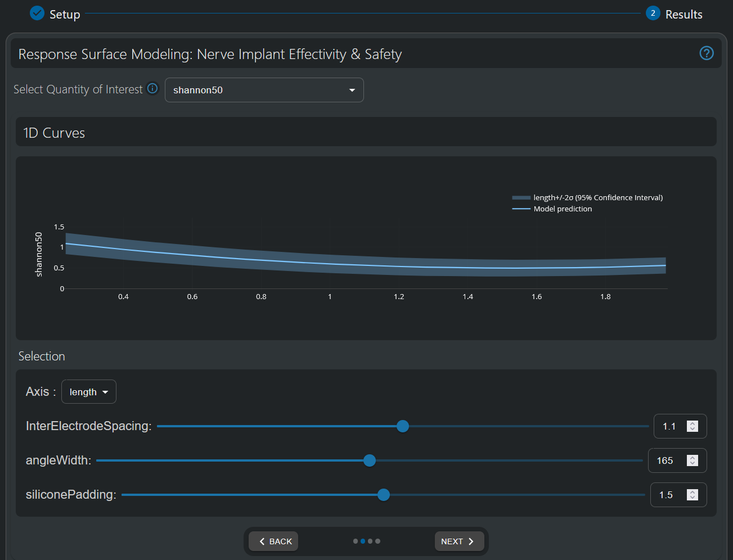Open the Axis dropdown showing length
Screen dimensions: 733x560
(88, 391)
